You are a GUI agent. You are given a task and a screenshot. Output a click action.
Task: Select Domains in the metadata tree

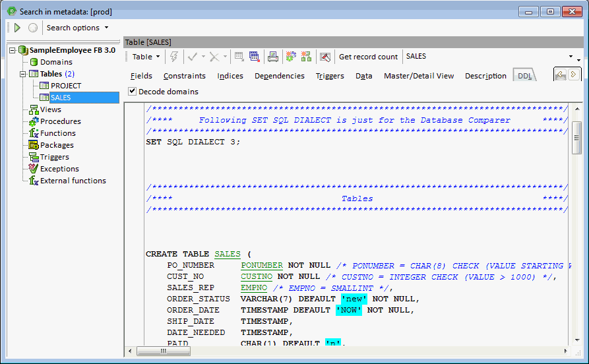56,62
